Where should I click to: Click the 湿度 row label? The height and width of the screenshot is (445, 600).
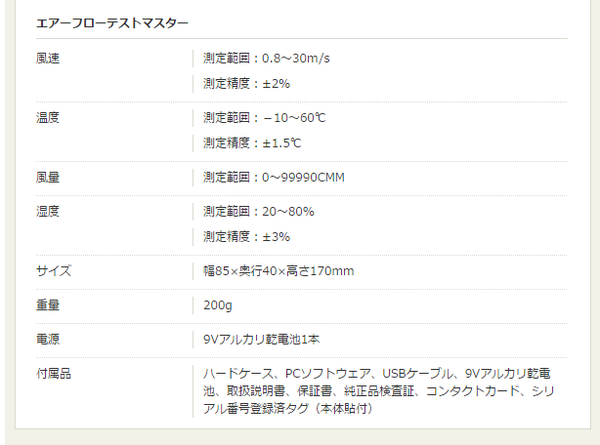click(47, 211)
